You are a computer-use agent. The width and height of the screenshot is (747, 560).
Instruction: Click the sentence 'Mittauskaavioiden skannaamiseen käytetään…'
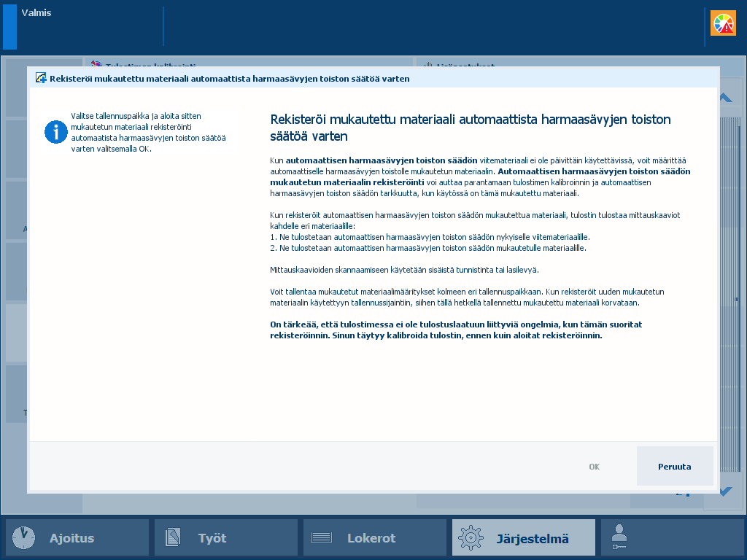point(404,270)
